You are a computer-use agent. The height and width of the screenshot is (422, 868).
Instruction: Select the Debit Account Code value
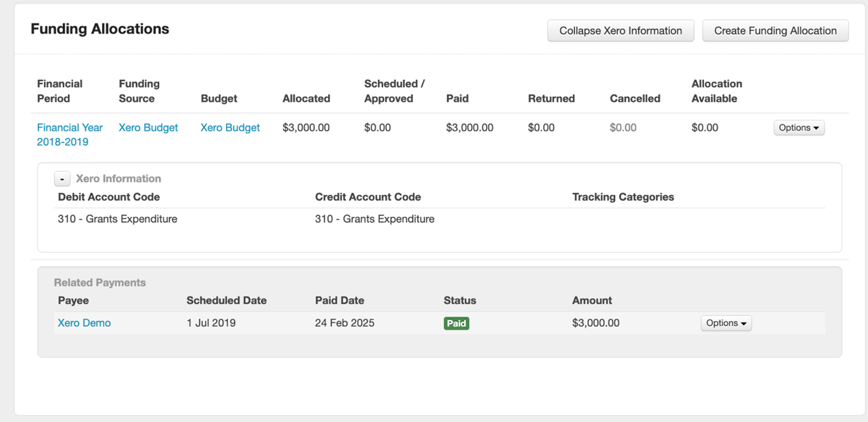tap(118, 219)
